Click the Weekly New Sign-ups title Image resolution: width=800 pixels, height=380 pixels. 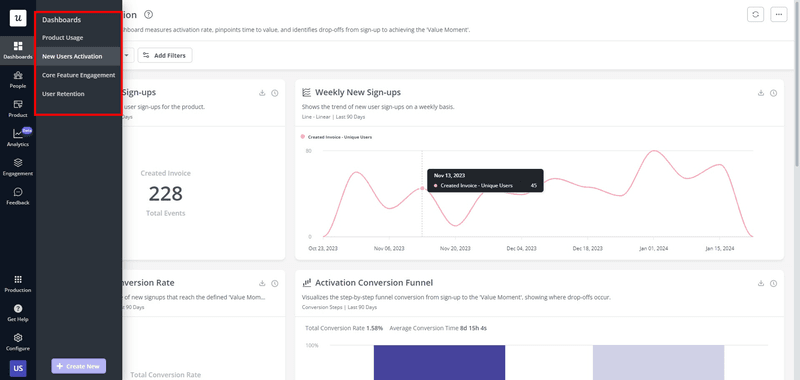pyautogui.click(x=358, y=93)
